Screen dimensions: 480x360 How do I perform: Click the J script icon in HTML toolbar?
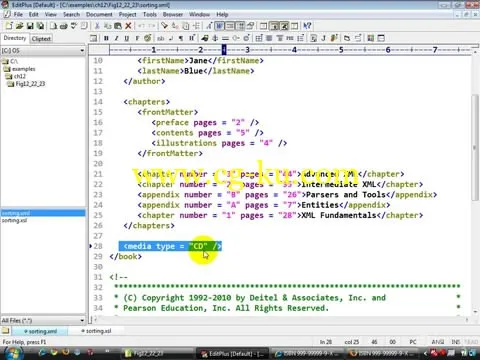tap(323, 38)
